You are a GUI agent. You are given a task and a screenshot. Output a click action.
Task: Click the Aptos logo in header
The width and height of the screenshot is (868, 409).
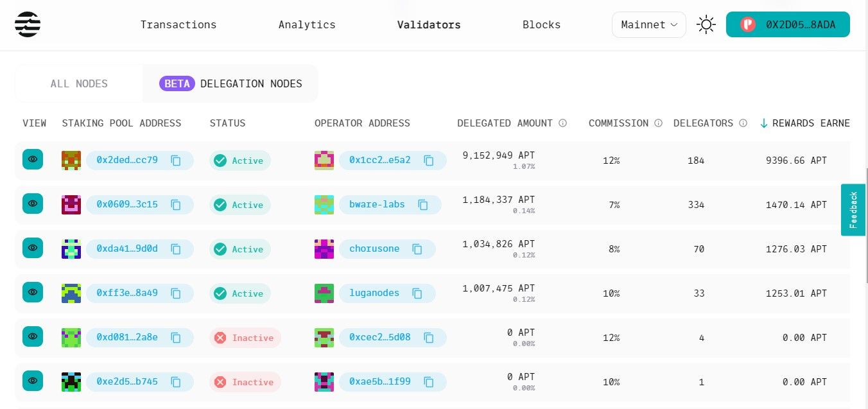click(x=28, y=24)
